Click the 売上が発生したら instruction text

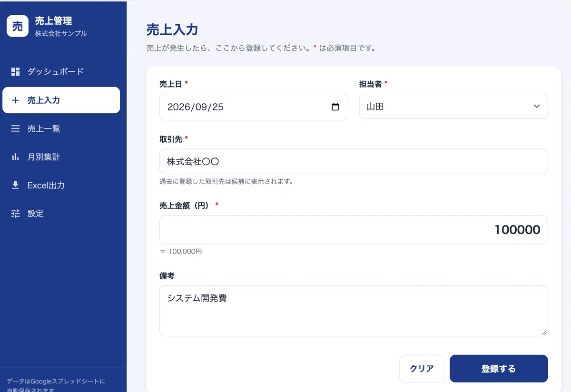(x=261, y=48)
